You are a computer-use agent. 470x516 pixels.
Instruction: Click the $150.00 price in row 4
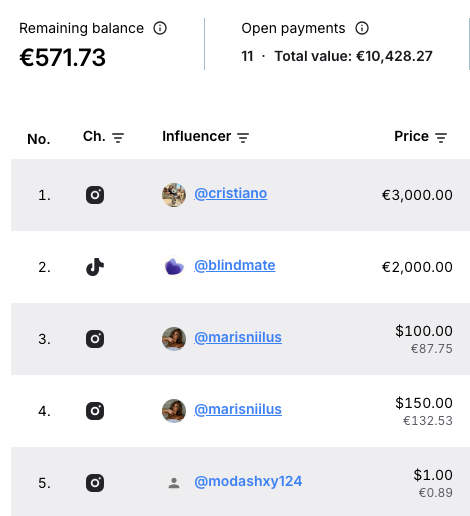pyautogui.click(x=424, y=403)
